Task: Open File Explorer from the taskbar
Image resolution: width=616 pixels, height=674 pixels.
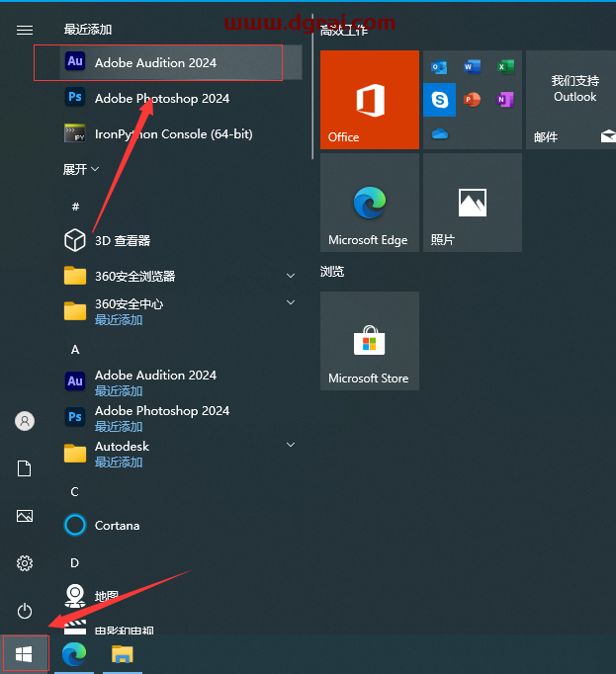Action: coord(122,653)
